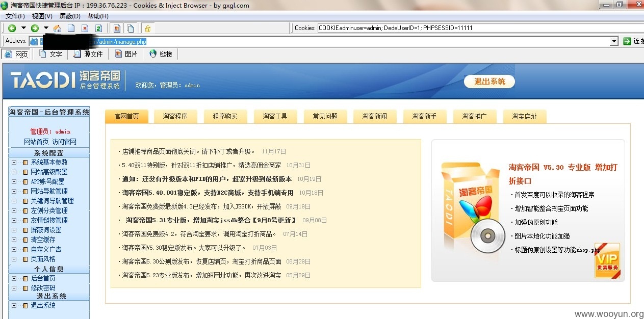
Task: Click the folder icon beside 修改密码
Action: coord(25,288)
